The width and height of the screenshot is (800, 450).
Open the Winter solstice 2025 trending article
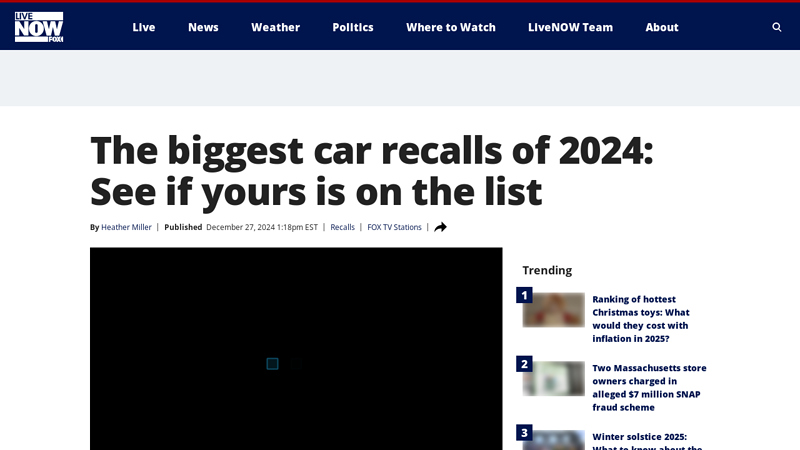point(647,441)
